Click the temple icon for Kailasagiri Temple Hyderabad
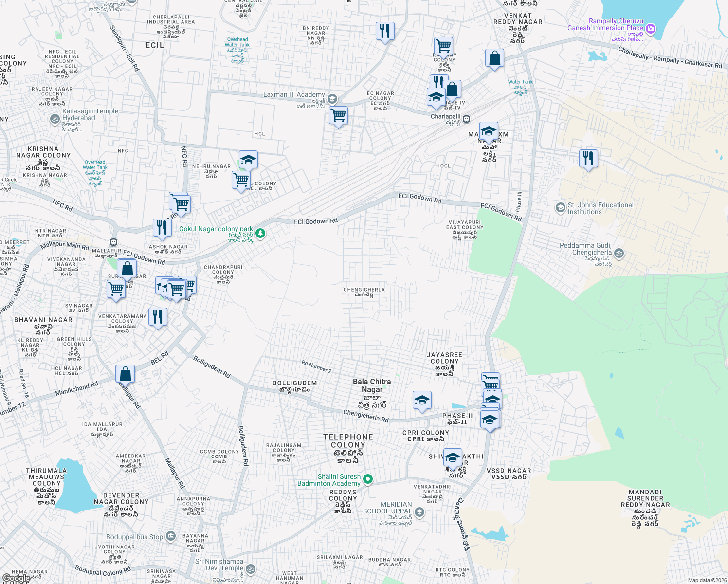Viewport: 728px width, 584px height. coord(54,118)
